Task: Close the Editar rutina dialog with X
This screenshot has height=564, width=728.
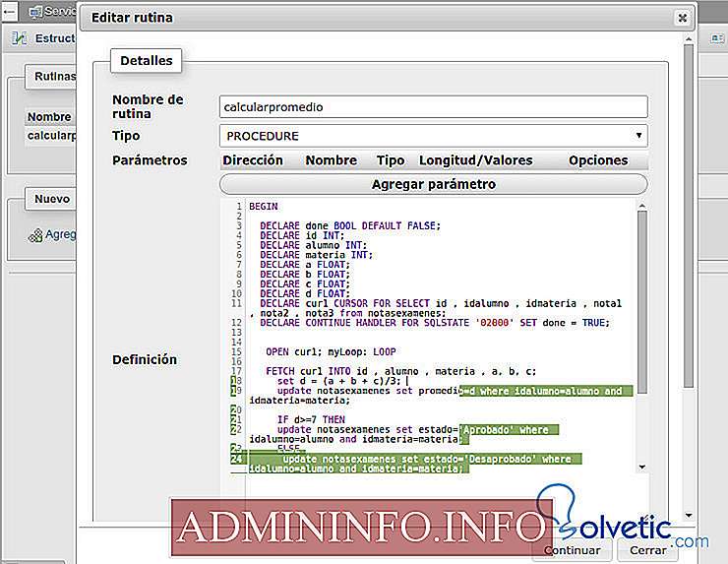Action: (x=681, y=18)
